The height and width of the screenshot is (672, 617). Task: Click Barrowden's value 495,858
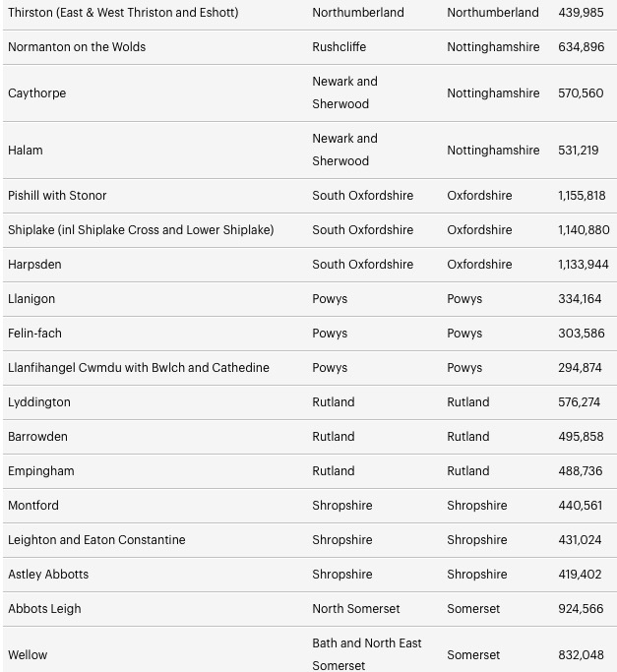[x=581, y=436]
